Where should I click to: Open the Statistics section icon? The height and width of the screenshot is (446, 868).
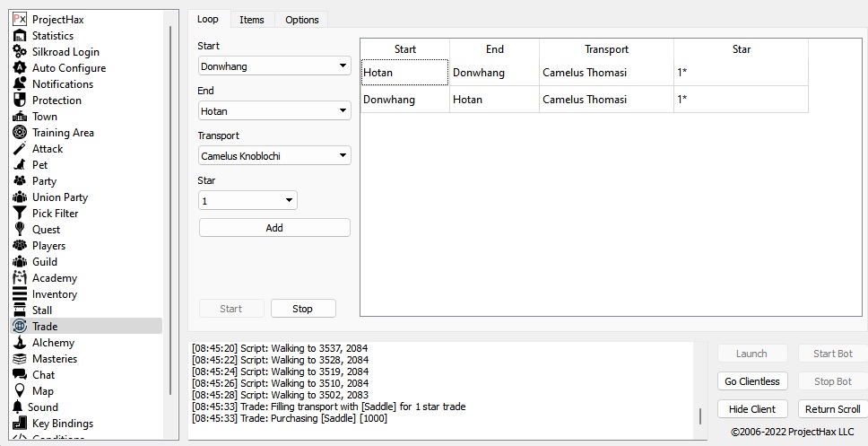[x=20, y=36]
